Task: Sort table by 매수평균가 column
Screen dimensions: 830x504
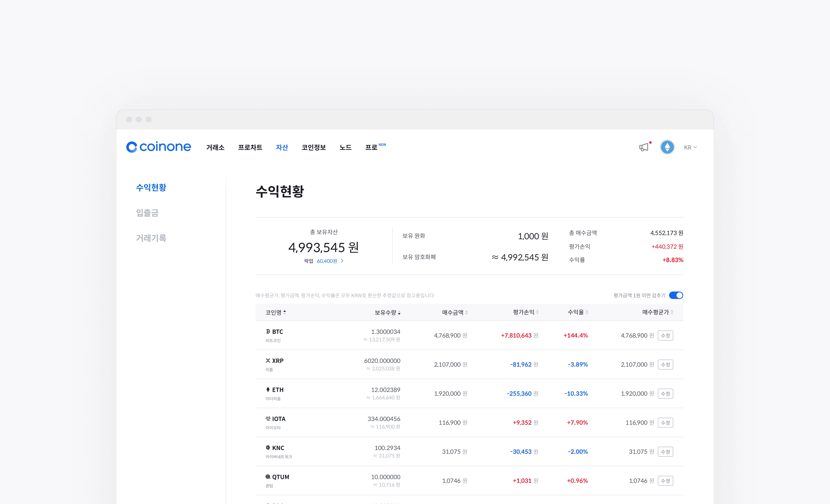Action: (657, 312)
